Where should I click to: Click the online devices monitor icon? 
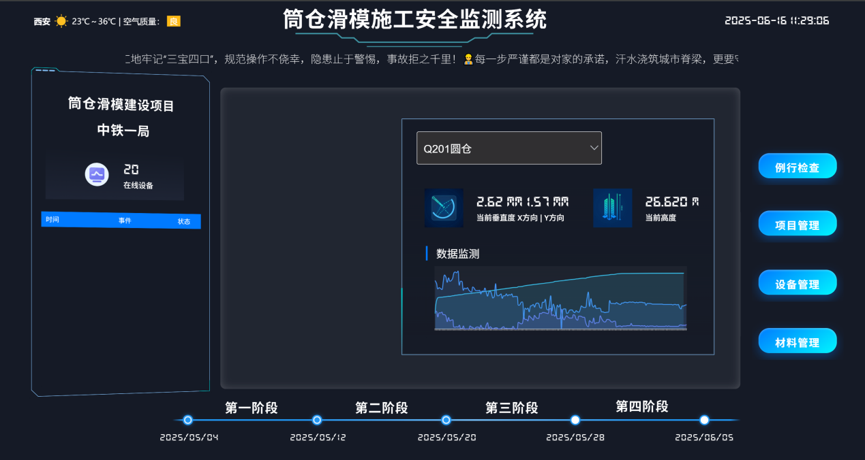point(97,175)
